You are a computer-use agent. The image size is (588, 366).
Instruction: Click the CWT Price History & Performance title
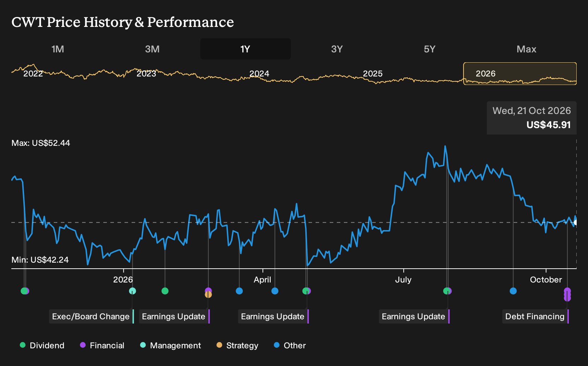coord(123,22)
